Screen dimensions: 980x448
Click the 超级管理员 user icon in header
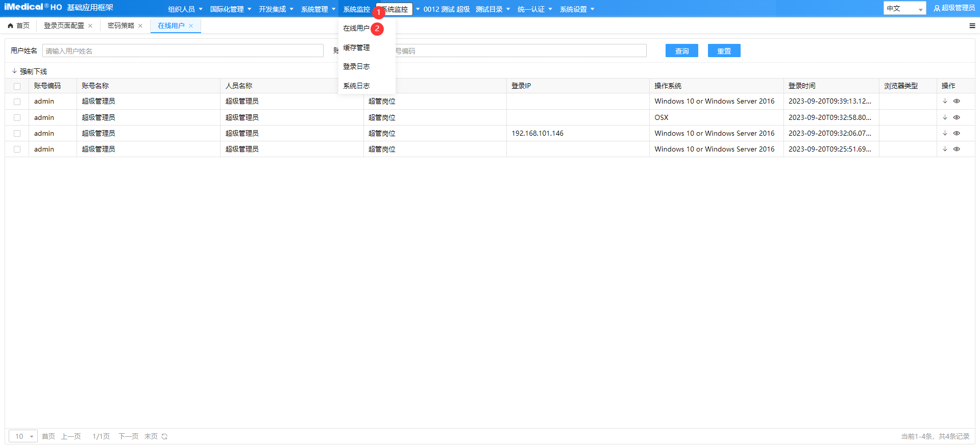[x=937, y=8]
